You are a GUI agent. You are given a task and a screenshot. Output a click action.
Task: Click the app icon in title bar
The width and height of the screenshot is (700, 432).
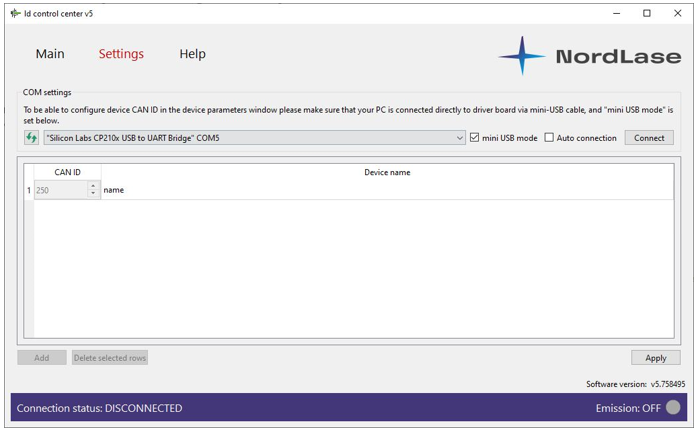click(x=15, y=13)
